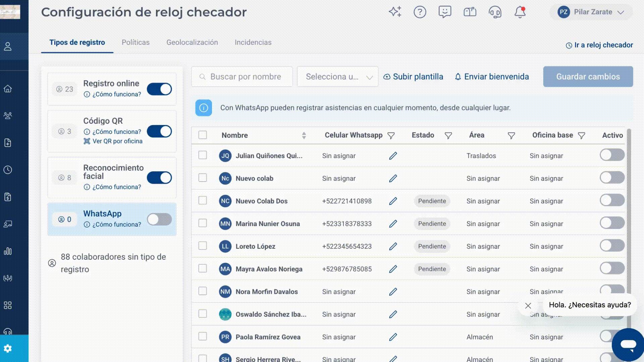Expand the Selecciona u... dropdown
This screenshot has width=644, height=362.
click(x=338, y=77)
